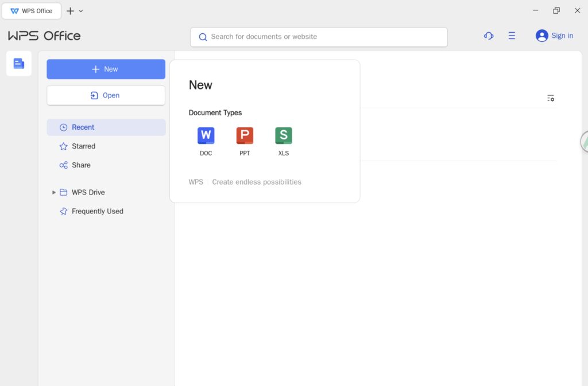
Task: Select the WPS Office tab
Action: coord(32,11)
